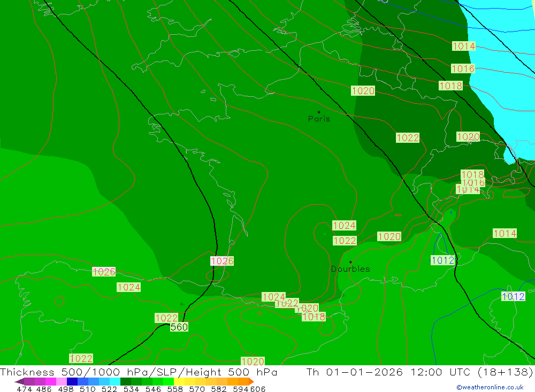Pick the dark purple 474 legend swatch
The width and height of the screenshot is (535, 392).
click(29, 381)
